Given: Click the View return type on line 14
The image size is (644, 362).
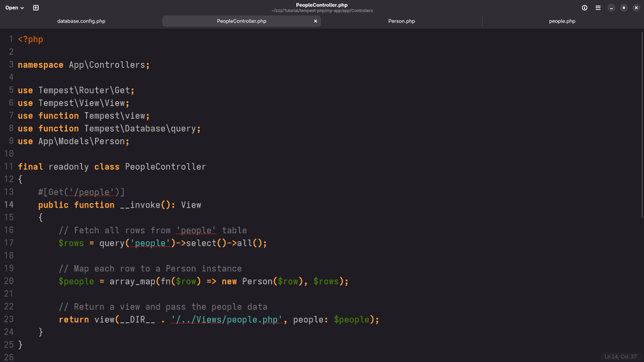Looking at the screenshot, I should tap(191, 205).
